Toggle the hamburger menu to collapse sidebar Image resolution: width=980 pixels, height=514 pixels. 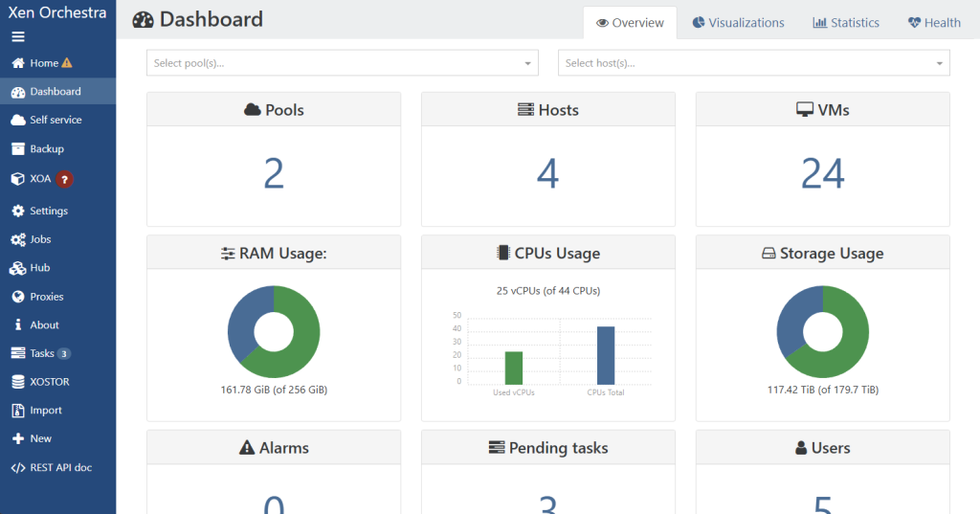click(x=18, y=37)
